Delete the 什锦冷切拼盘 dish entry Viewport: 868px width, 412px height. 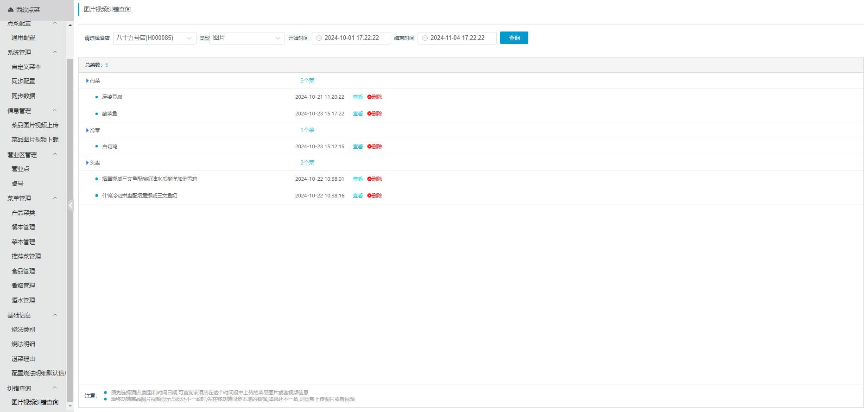[374, 196]
